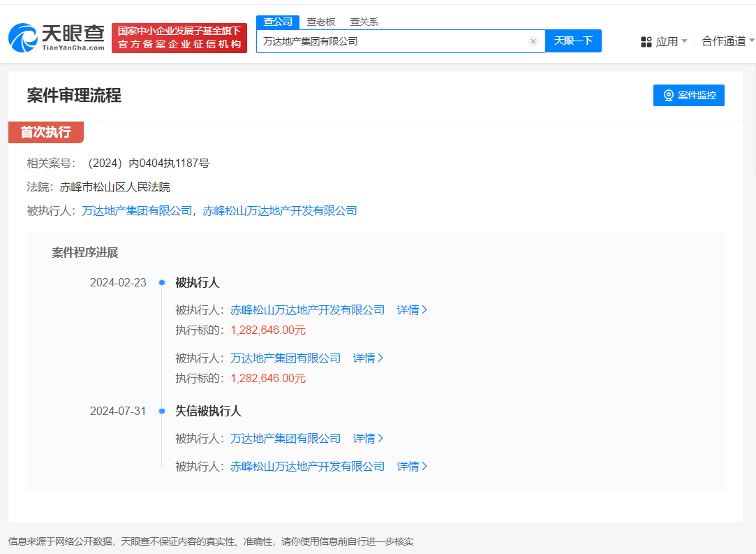Click the apps grid icon beside 应用

(645, 41)
